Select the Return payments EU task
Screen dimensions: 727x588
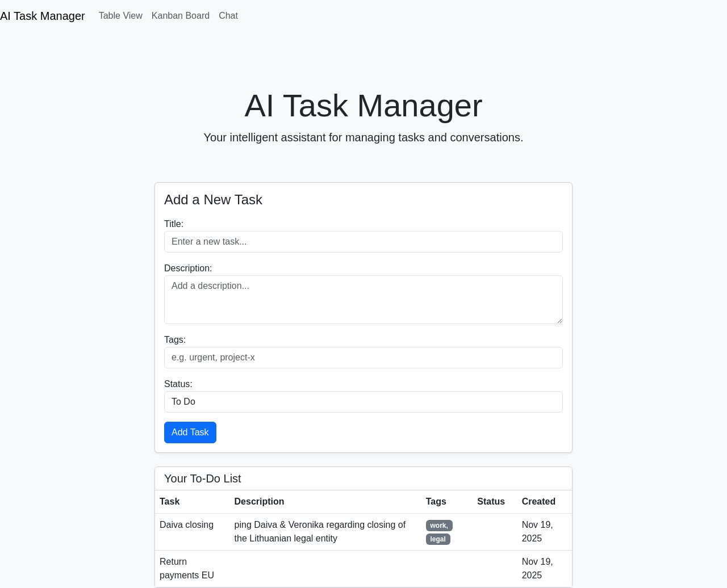(x=186, y=568)
